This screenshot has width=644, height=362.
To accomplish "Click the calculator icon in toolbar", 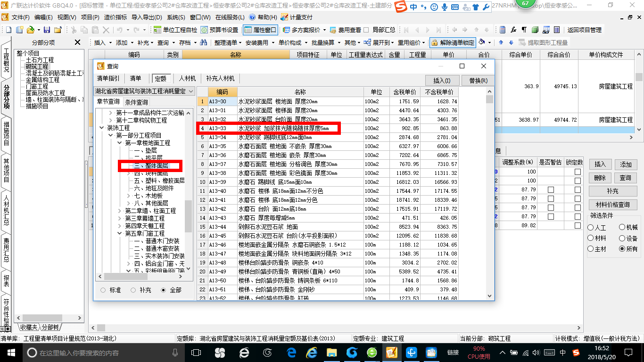I will click(x=503, y=30).
